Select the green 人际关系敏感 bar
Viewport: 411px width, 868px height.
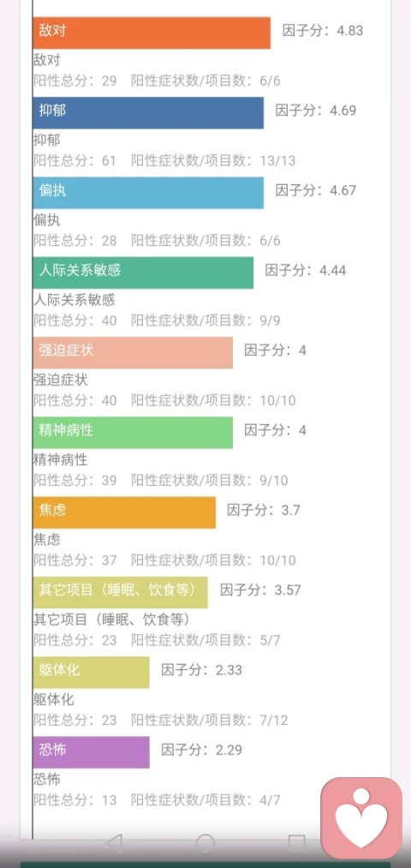click(x=143, y=273)
